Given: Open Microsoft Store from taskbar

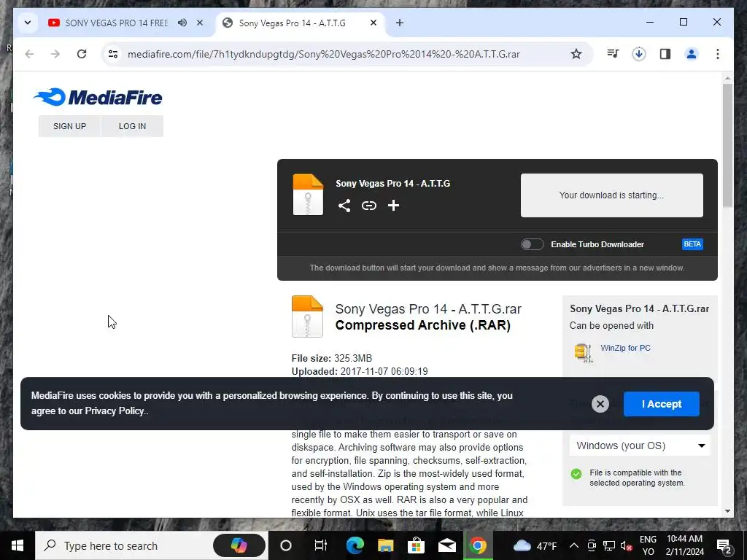Looking at the screenshot, I should [416, 545].
